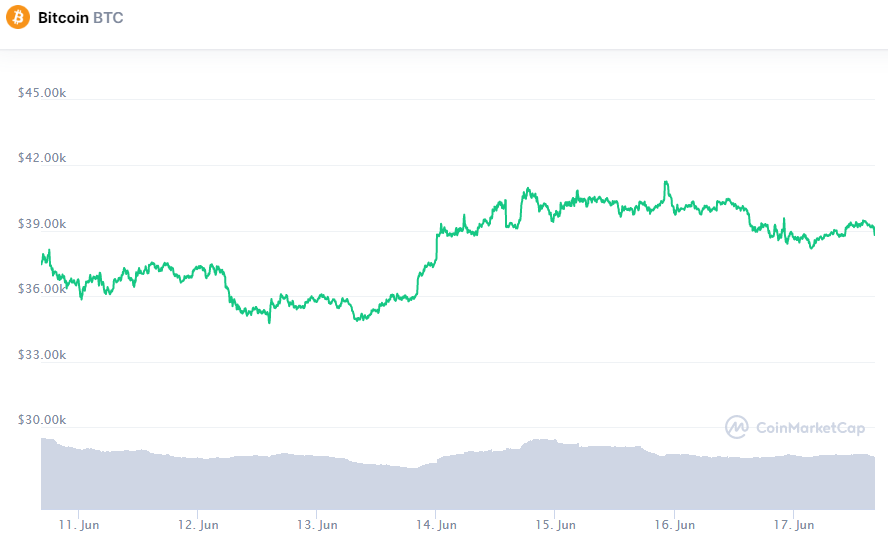
Task: Select the $33.00k price axis label
Action: click(x=42, y=355)
